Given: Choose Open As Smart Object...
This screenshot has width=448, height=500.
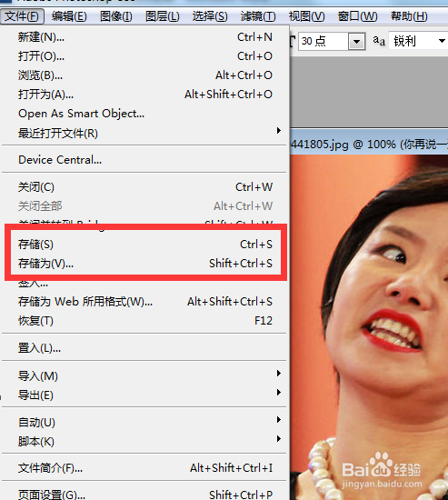Looking at the screenshot, I should pyautogui.click(x=144, y=114).
